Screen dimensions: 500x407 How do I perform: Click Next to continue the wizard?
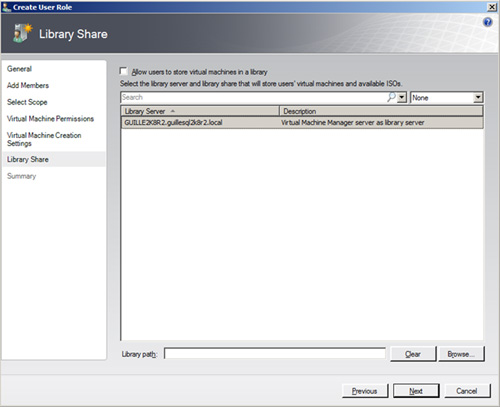(416, 391)
